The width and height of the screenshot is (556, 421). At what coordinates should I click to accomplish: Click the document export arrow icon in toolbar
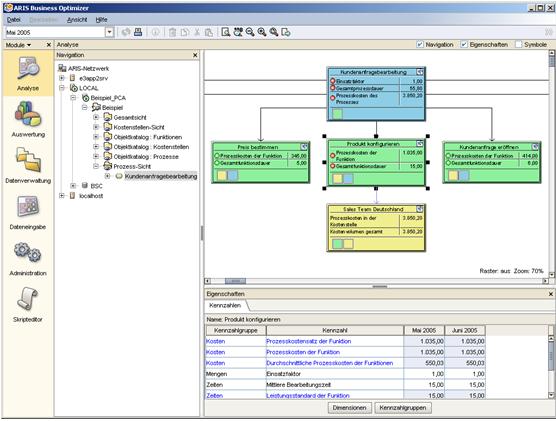pyautogui.click(x=286, y=32)
